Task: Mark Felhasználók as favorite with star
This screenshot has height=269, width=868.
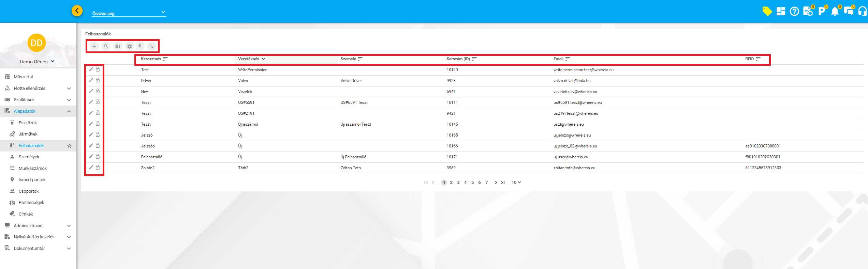Action: pos(69,146)
